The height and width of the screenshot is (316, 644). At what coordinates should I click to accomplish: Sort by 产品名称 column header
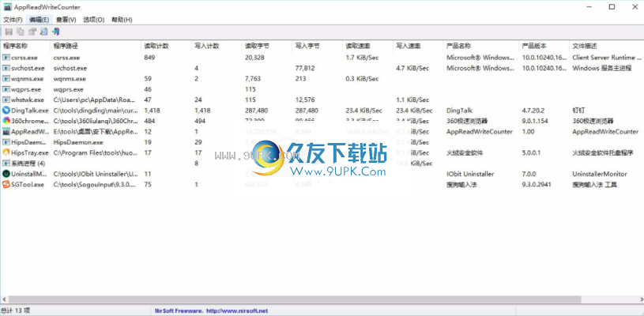click(x=481, y=46)
